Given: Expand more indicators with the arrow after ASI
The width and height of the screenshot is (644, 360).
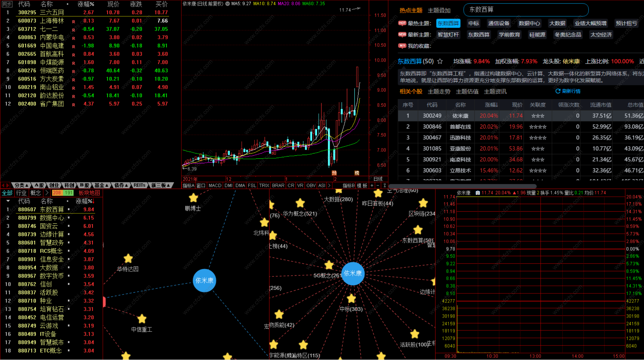Looking at the screenshot, I should coord(329,186).
